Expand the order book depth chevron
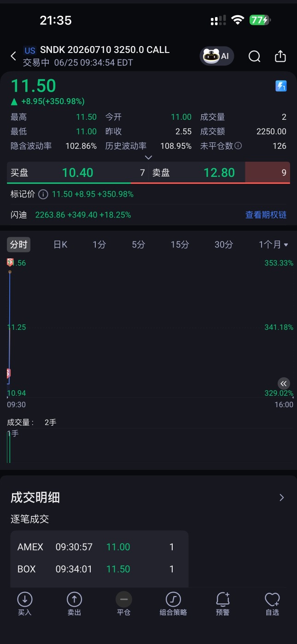This screenshot has height=644, width=297. (x=148, y=158)
